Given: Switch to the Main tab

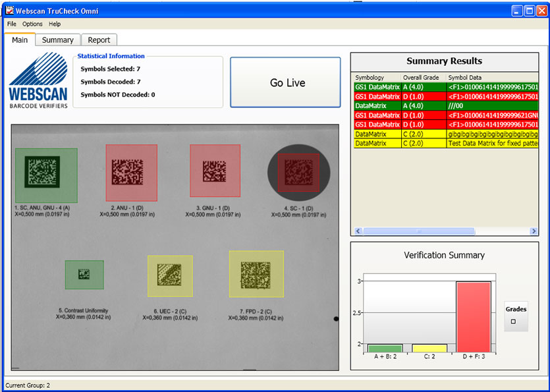Looking at the screenshot, I should pyautogui.click(x=20, y=40).
